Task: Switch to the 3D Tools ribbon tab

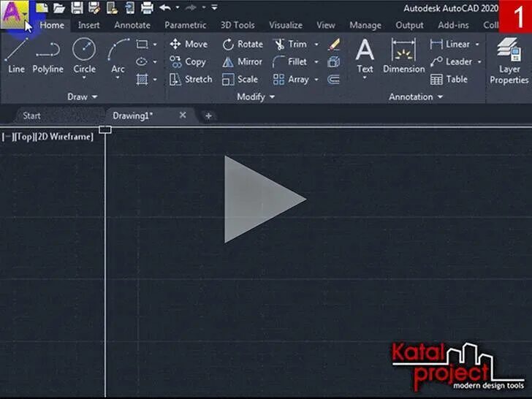Action: pyautogui.click(x=237, y=25)
